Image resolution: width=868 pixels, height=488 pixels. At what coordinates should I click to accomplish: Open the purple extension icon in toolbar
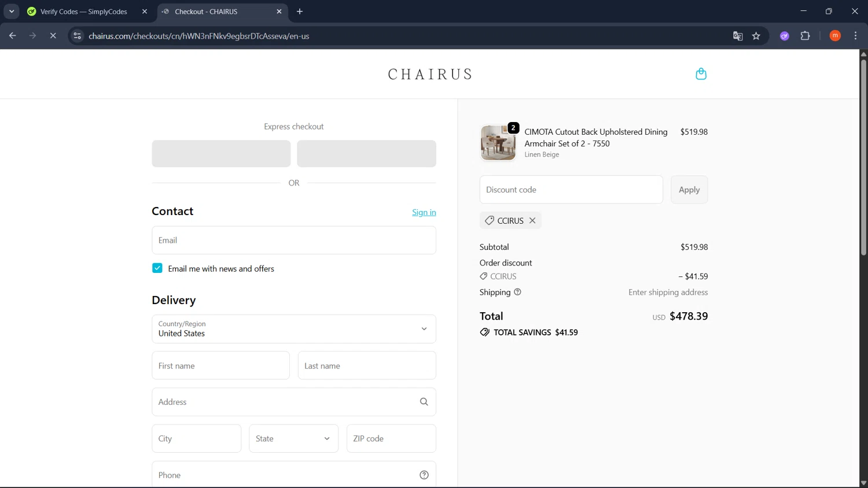click(785, 36)
